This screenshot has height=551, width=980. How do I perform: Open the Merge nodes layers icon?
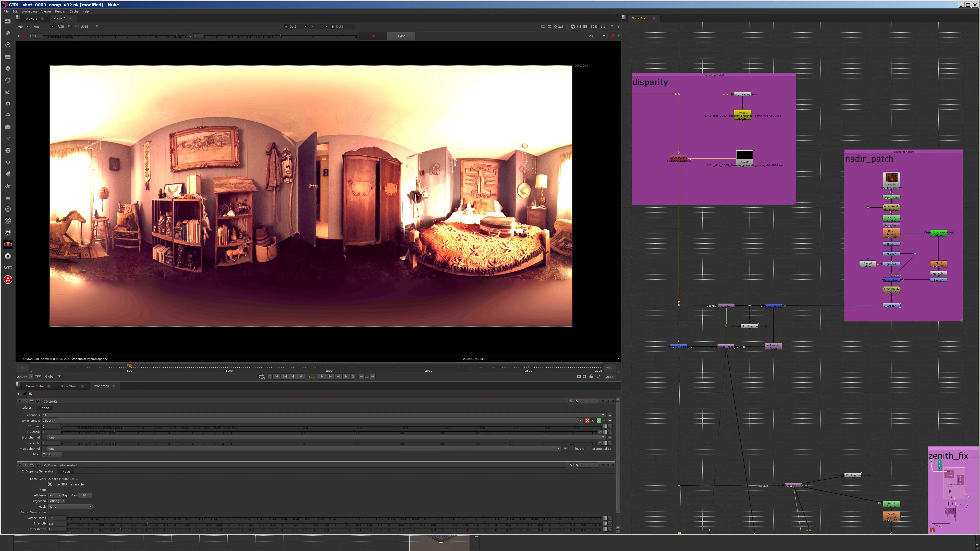8,103
